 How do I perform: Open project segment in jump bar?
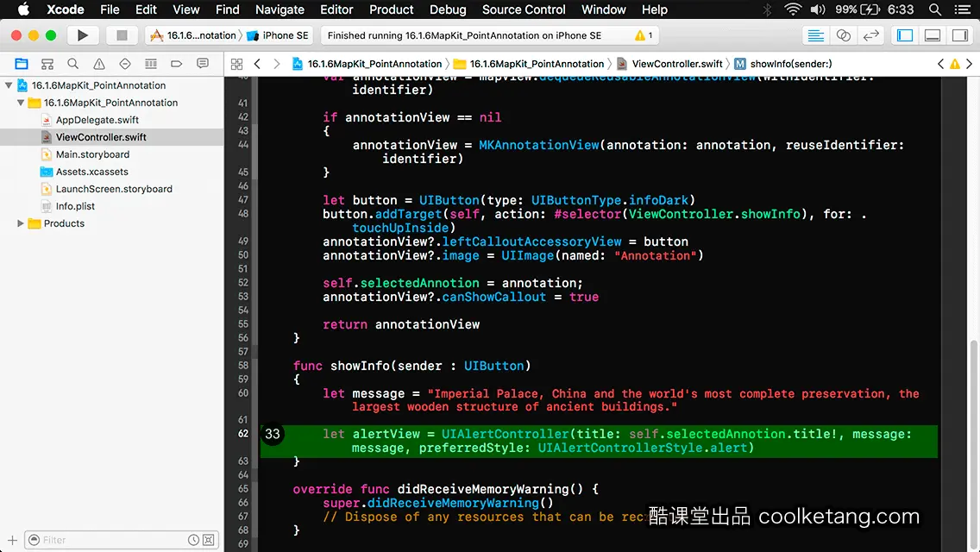pos(367,64)
